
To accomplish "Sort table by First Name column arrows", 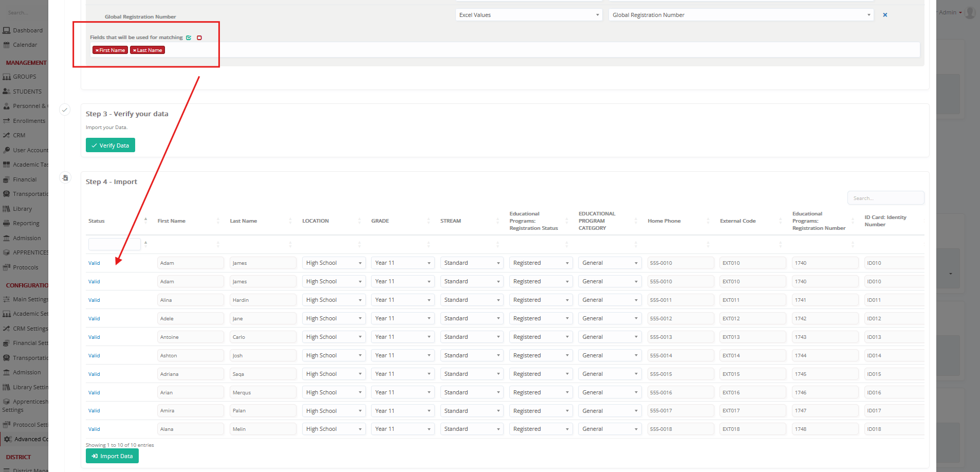I will pos(218,221).
